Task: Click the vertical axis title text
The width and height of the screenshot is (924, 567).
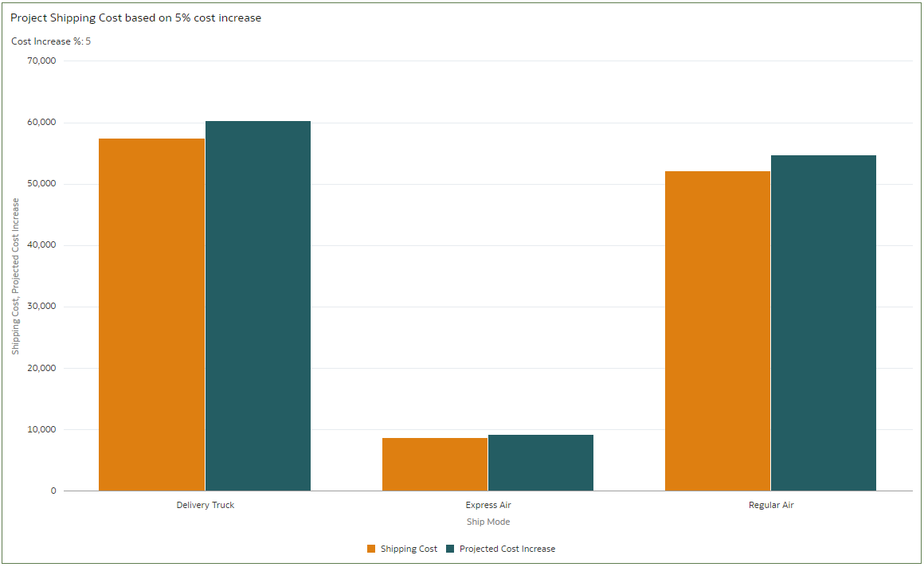Action: [15, 276]
